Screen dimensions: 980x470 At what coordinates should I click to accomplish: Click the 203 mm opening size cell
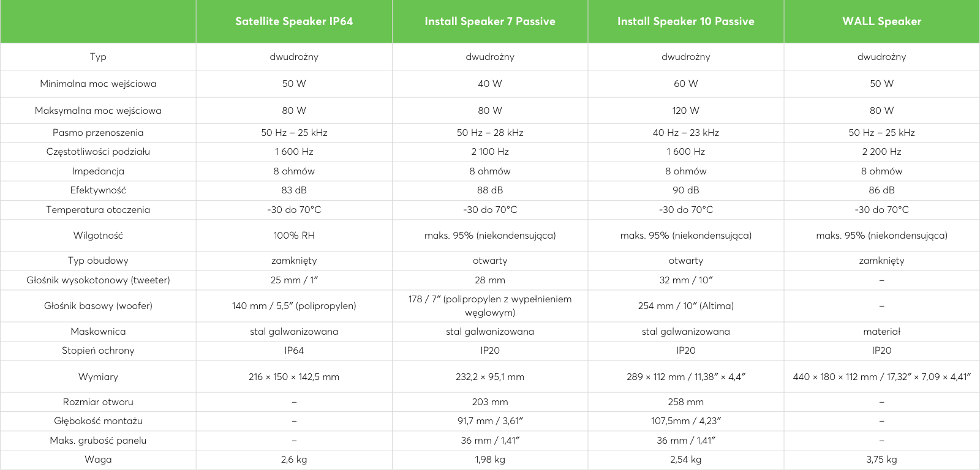[x=490, y=402]
